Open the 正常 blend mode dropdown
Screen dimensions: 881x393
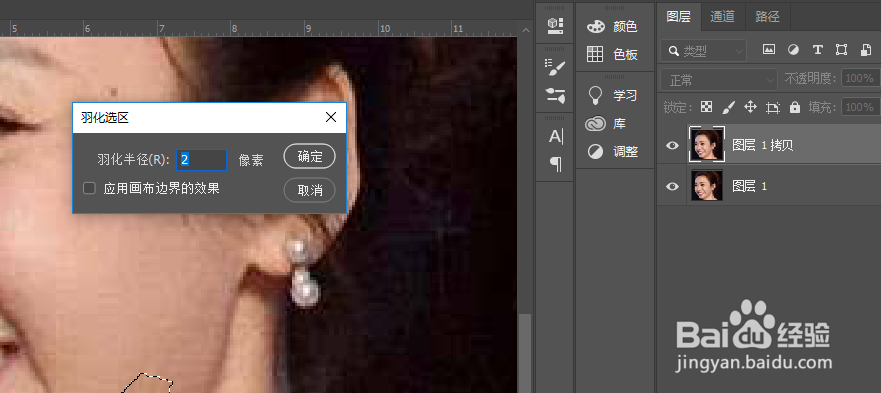(x=719, y=80)
